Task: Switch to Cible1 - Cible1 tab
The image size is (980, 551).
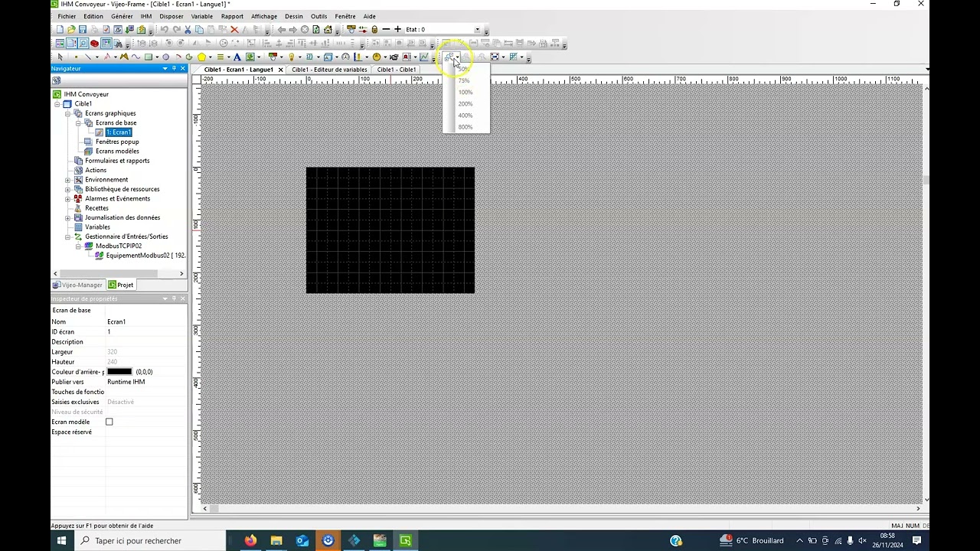Action: [x=397, y=70]
